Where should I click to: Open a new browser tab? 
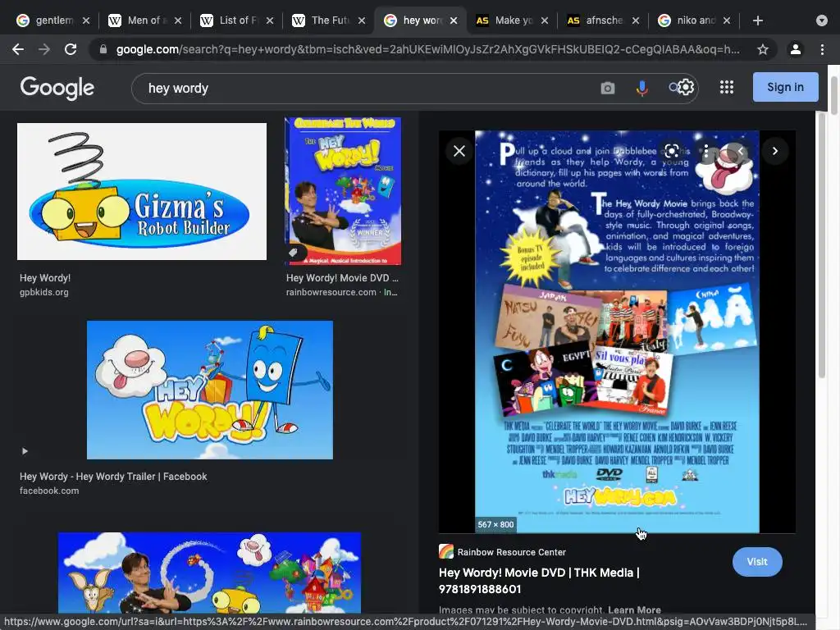[x=757, y=21]
